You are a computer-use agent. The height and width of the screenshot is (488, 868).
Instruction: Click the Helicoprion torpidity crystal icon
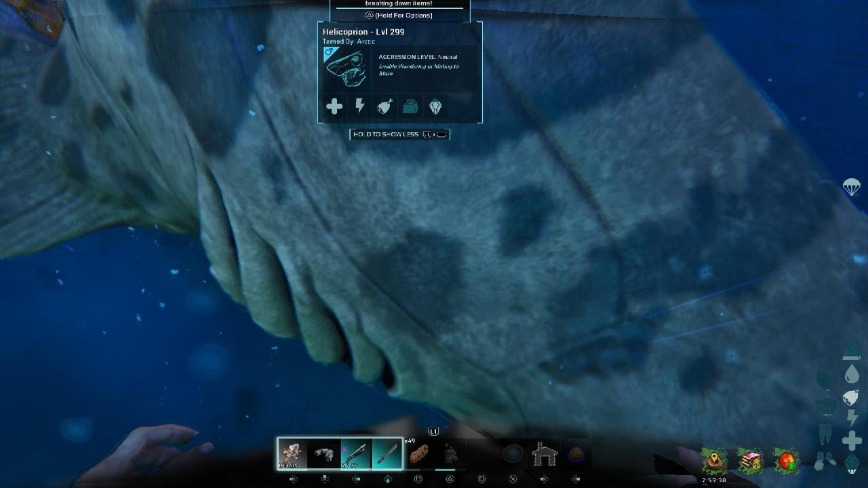pos(435,106)
